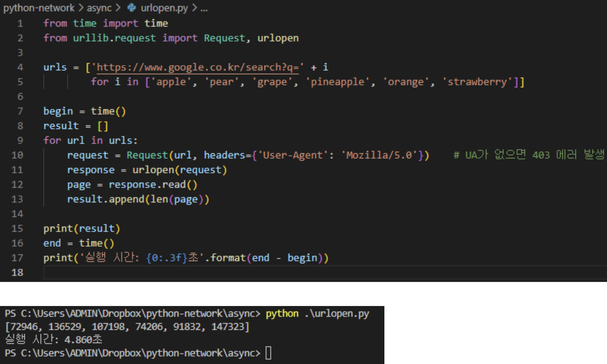Click the Korean 403 error comment

coord(529,155)
